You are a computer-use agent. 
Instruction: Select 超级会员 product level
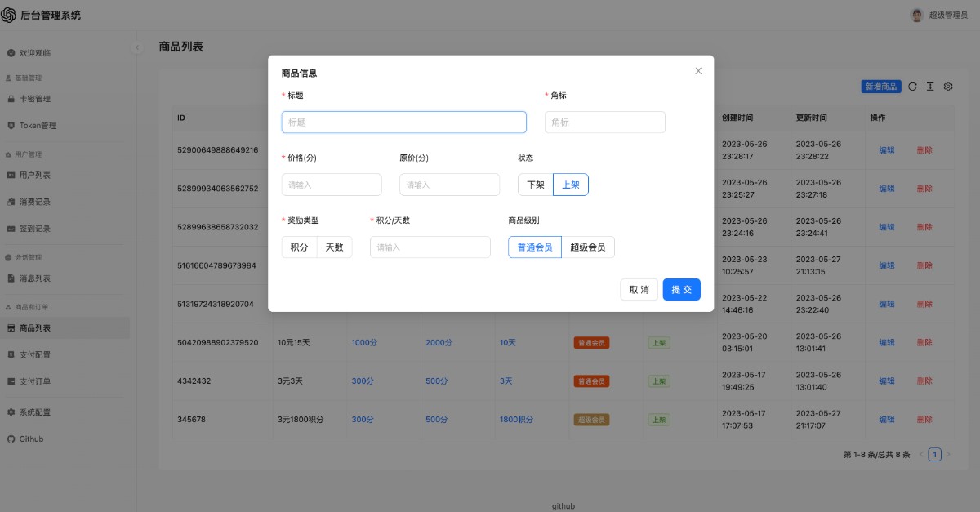[588, 247]
